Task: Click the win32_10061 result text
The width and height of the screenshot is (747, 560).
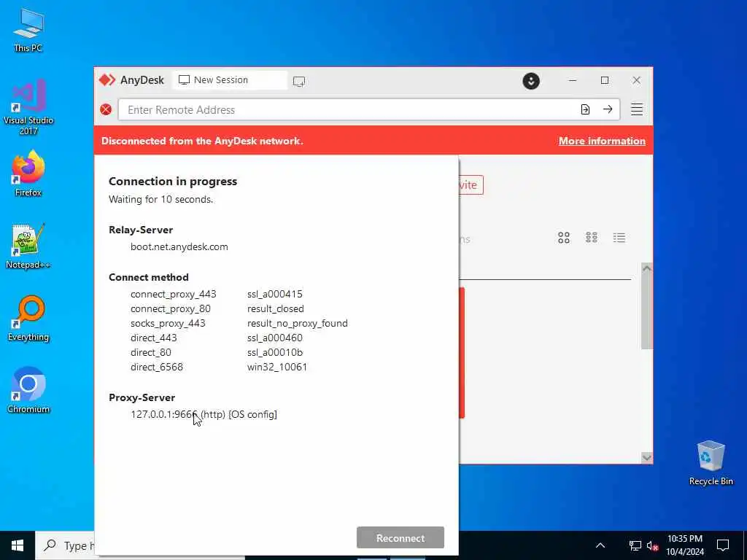Action: click(x=276, y=367)
